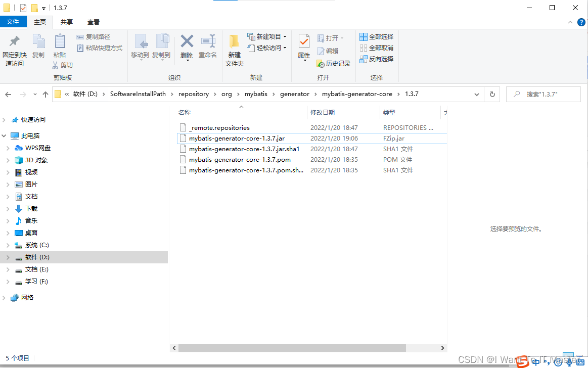
Task: Click the Copy (复制) ribbon icon
Action: 38,41
